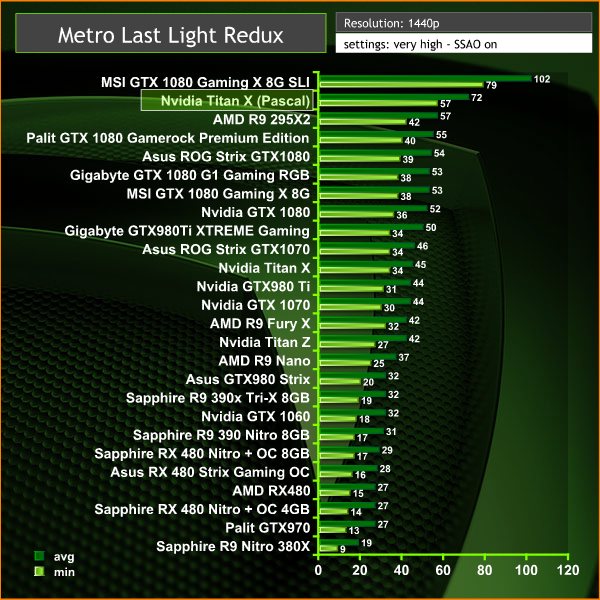Click the avg legend color swatch
The height and width of the screenshot is (600, 600).
pos(39,556)
